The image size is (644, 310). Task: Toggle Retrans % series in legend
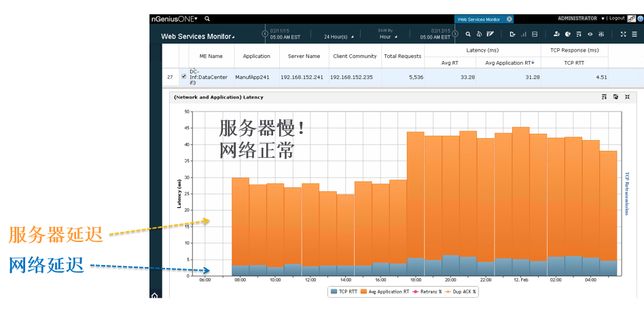427,292
